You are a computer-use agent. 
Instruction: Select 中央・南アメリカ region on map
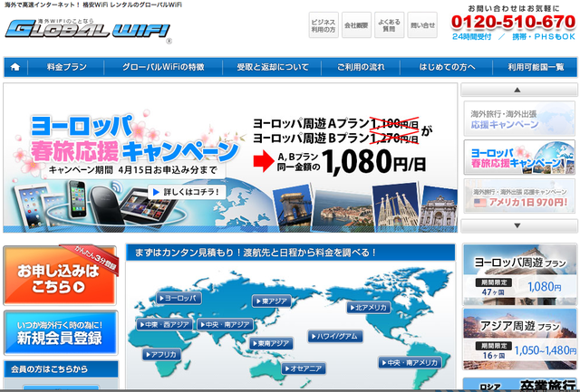[x=411, y=363]
